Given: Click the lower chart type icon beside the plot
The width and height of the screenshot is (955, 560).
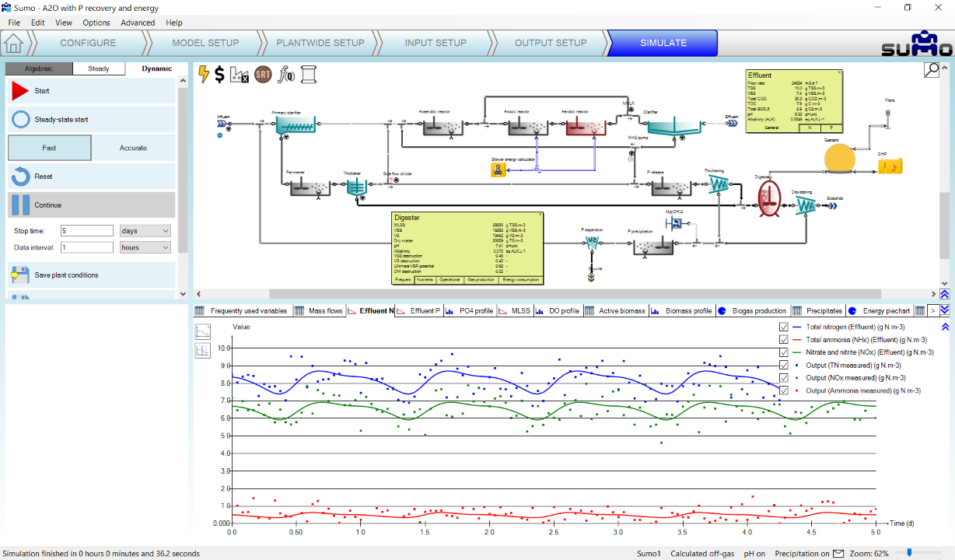Looking at the screenshot, I should point(202,351).
